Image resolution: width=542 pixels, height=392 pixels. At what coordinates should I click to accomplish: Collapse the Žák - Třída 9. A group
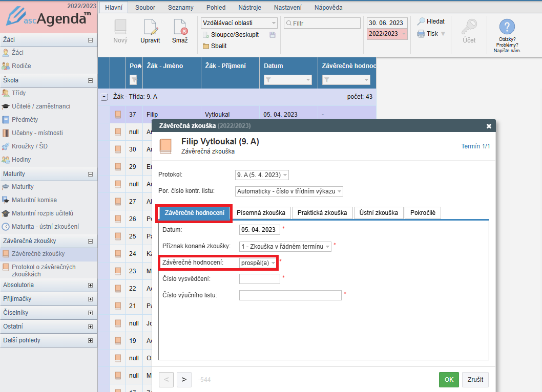105,97
